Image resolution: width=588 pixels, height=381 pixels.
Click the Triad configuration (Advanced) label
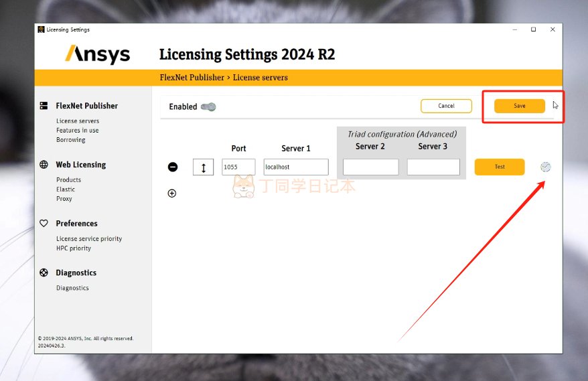(402, 134)
